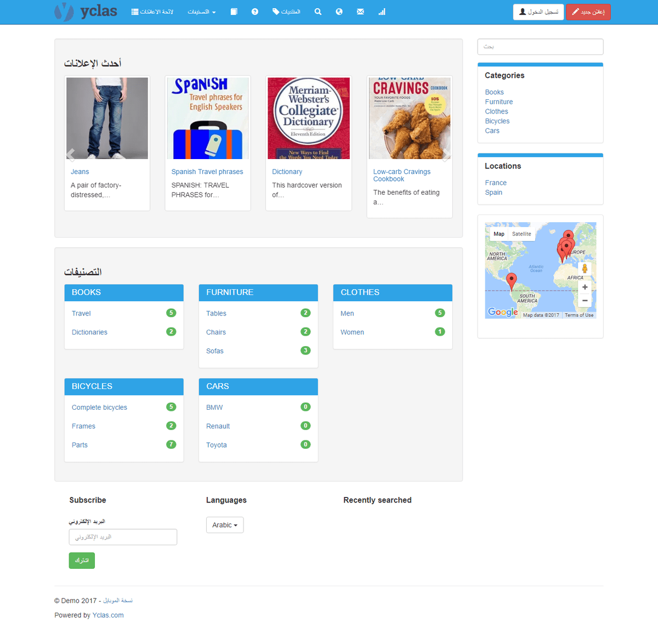The height and width of the screenshot is (644, 658).
Task: Click the sidebar search input field
Action: click(x=540, y=47)
